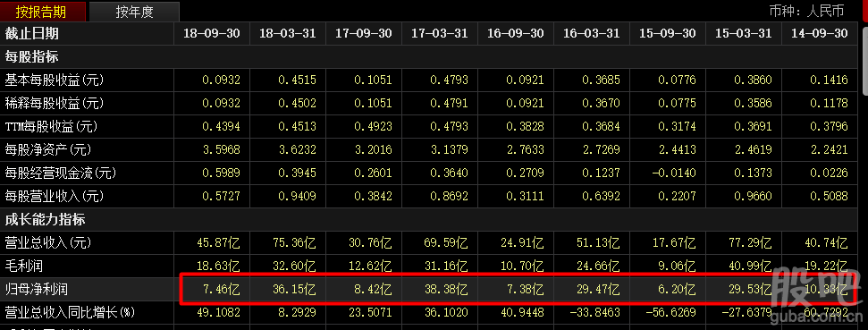Click TTM EPS value 0.4394

click(x=221, y=127)
